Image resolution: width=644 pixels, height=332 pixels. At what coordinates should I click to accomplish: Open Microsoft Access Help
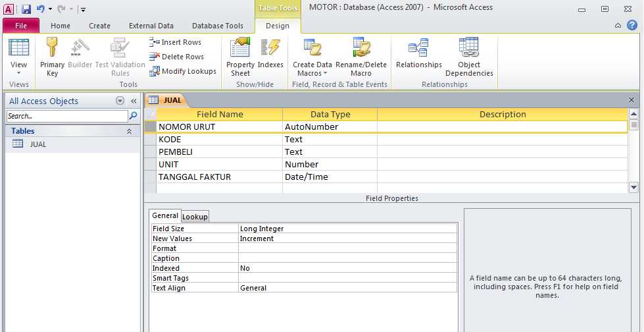point(632,26)
